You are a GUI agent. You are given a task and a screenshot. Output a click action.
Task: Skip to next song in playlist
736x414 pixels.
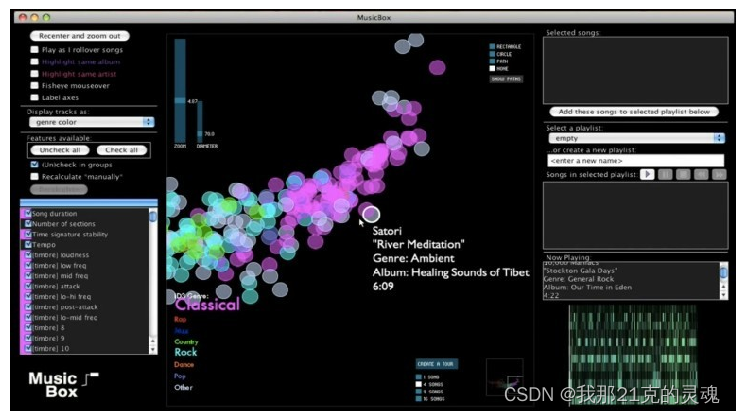719,174
